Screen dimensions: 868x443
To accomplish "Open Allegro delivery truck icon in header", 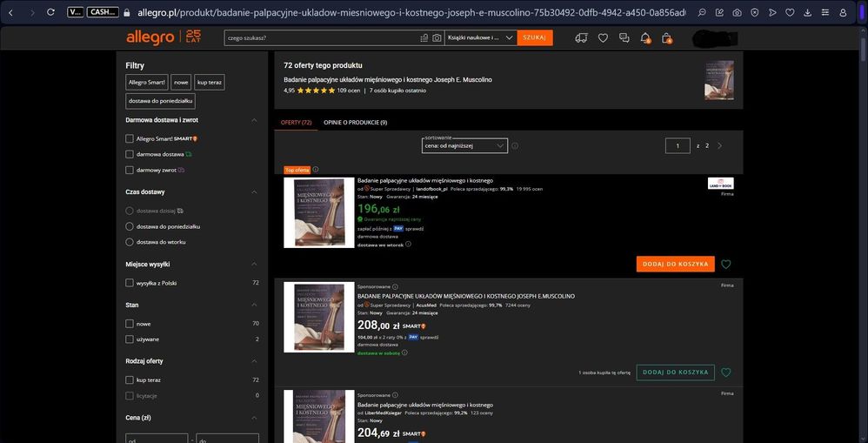I will 581,37.
